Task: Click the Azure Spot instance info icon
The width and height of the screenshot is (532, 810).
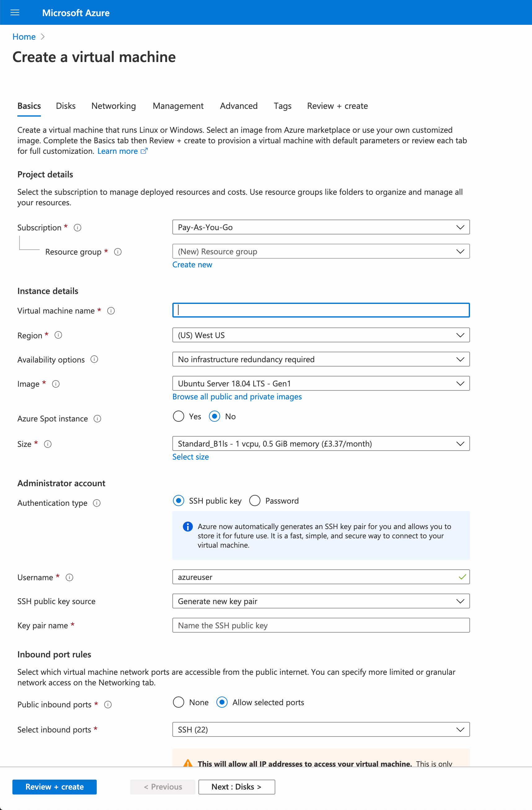Action: click(x=97, y=419)
